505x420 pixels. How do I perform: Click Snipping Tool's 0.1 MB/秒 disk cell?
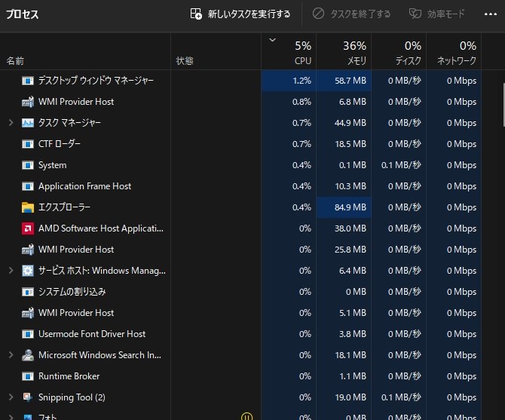tap(399, 397)
